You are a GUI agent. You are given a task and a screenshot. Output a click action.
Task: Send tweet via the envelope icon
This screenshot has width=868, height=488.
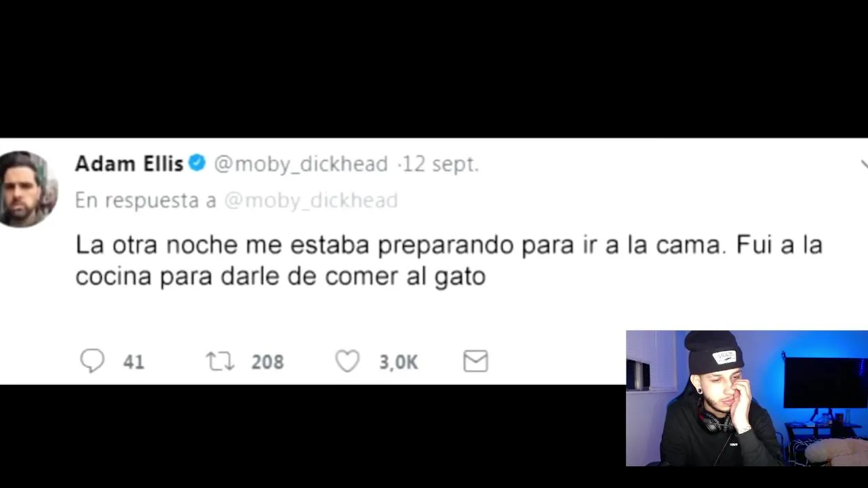475,361
